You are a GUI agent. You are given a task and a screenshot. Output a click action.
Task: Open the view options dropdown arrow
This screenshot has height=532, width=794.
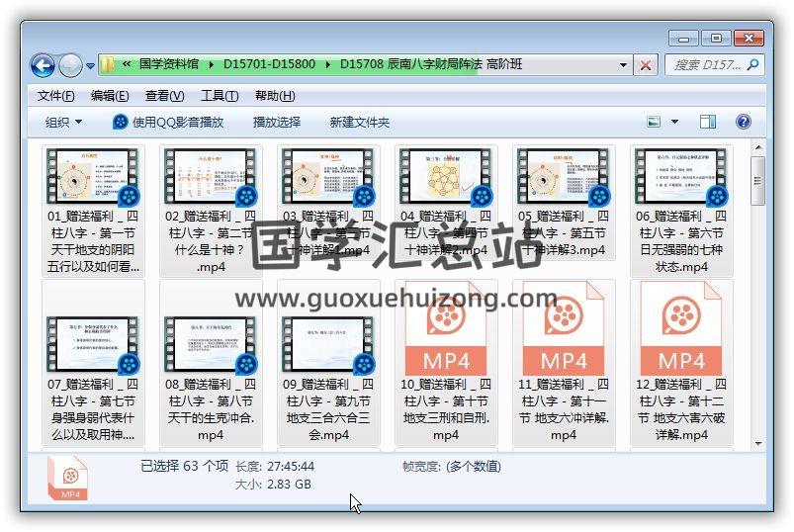click(x=674, y=122)
